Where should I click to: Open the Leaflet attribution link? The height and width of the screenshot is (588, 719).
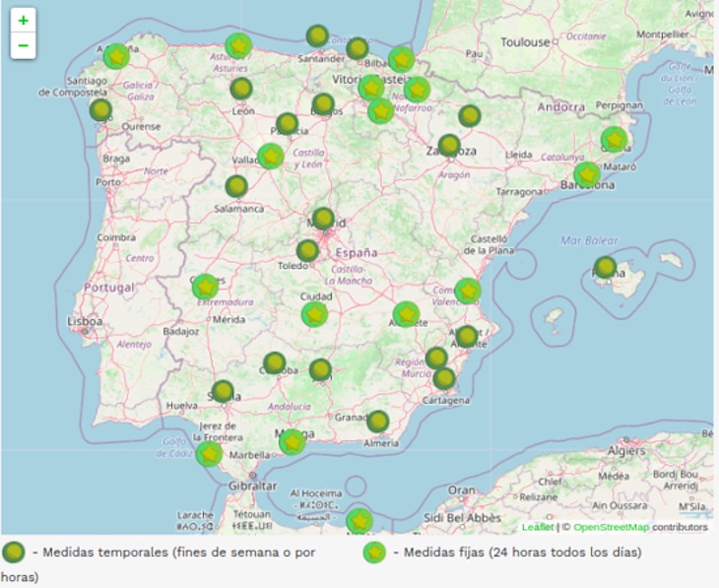[x=537, y=527]
